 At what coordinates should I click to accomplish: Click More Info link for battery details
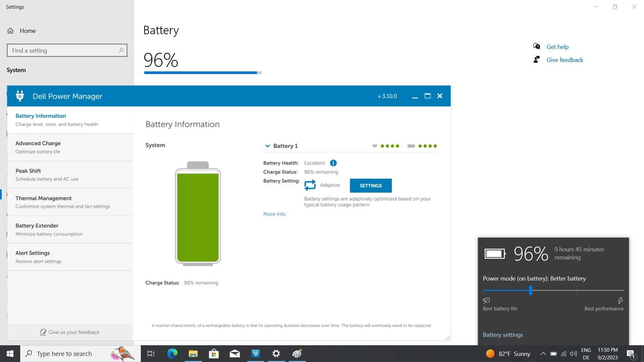point(274,214)
